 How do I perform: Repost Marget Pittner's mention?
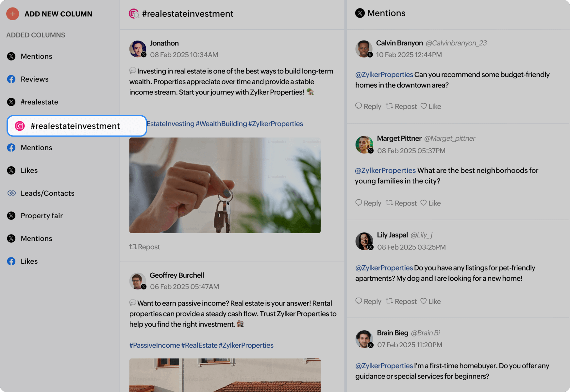pos(401,203)
